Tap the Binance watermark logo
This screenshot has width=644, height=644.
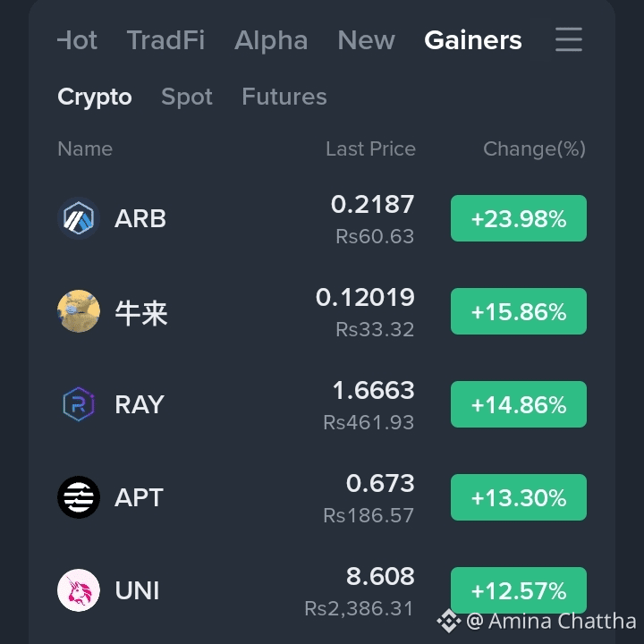click(448, 621)
